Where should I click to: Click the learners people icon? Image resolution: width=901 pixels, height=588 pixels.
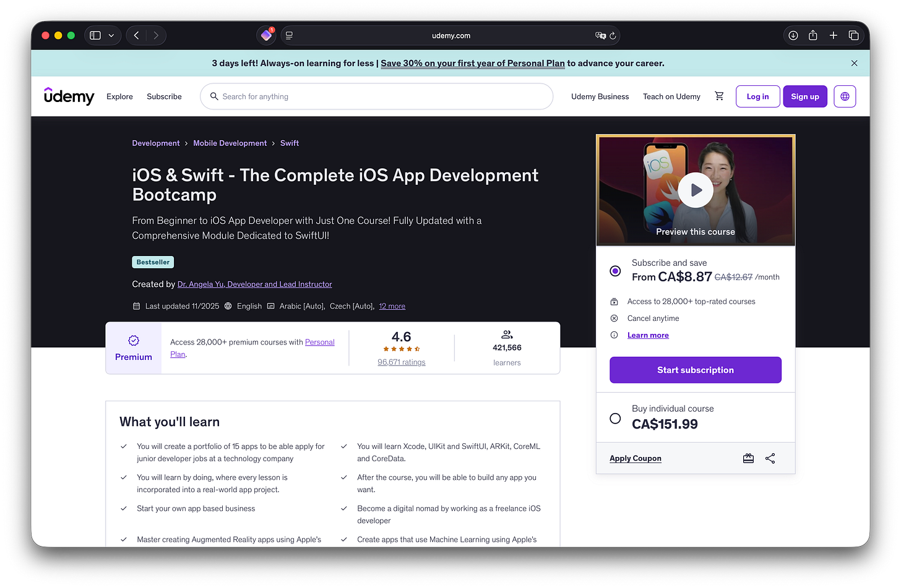pos(507,334)
